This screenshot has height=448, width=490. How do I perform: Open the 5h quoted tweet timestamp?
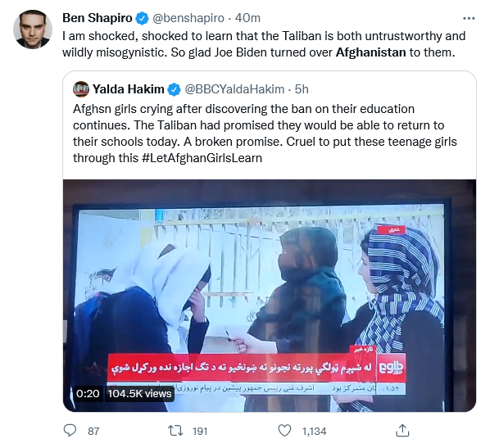pyautogui.click(x=302, y=89)
